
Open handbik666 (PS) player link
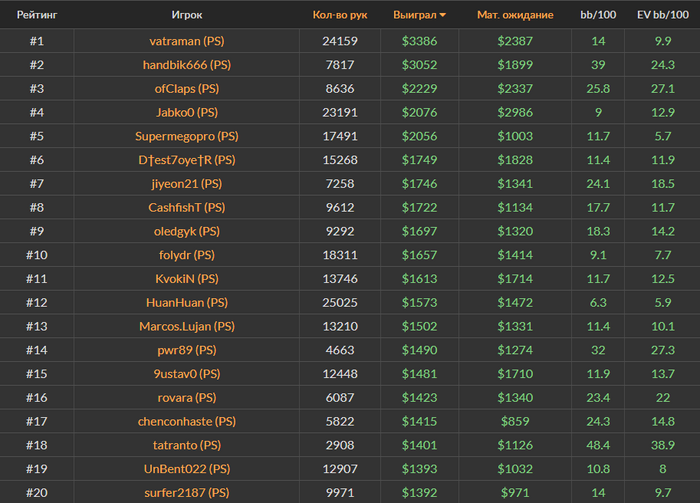187,65
